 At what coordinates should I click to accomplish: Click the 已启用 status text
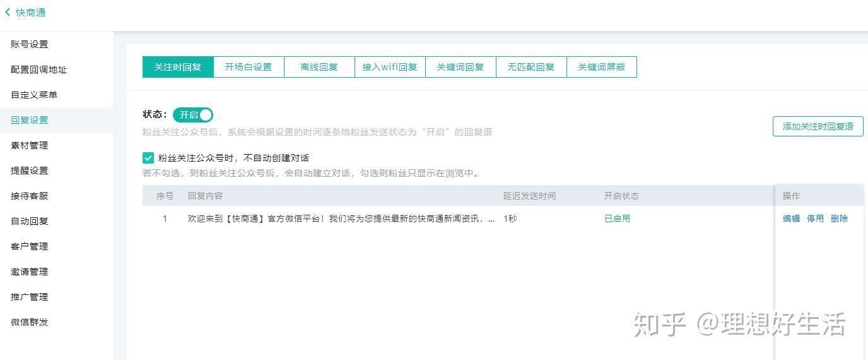[x=618, y=219]
